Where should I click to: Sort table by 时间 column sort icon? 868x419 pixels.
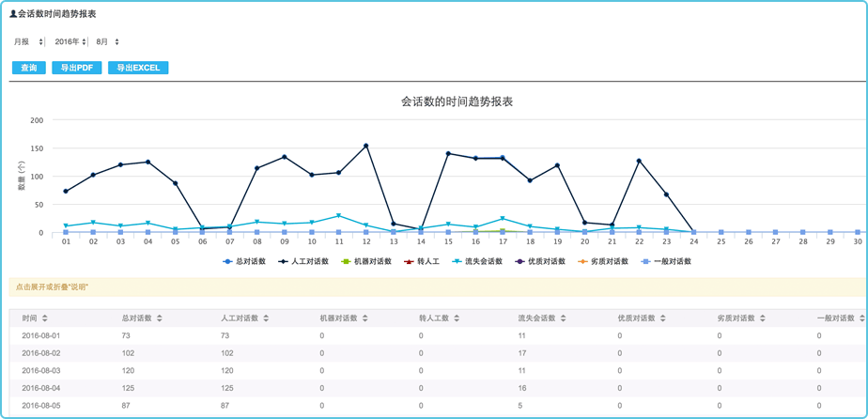[x=45, y=318]
